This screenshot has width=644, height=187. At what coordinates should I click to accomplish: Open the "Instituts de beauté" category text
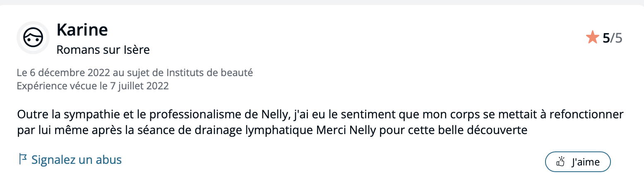[209, 73]
